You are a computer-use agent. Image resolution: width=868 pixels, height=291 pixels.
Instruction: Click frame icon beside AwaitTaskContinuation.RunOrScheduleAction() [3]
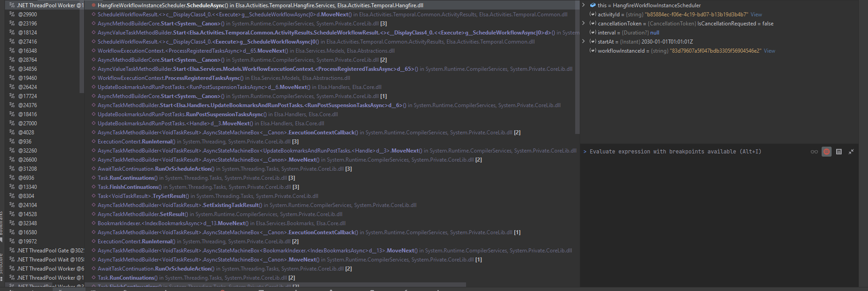pos(93,169)
